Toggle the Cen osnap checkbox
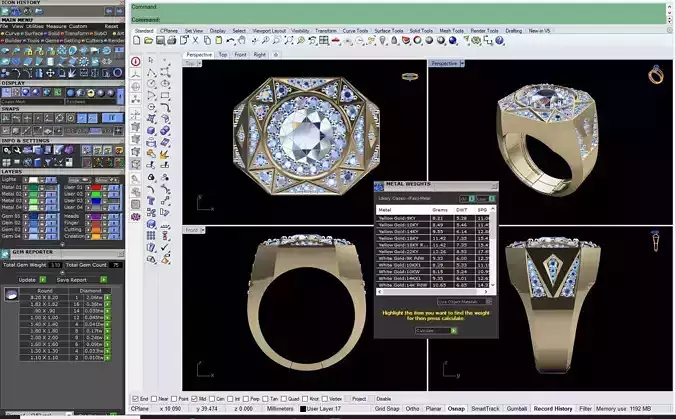The image size is (676, 419). point(212,399)
